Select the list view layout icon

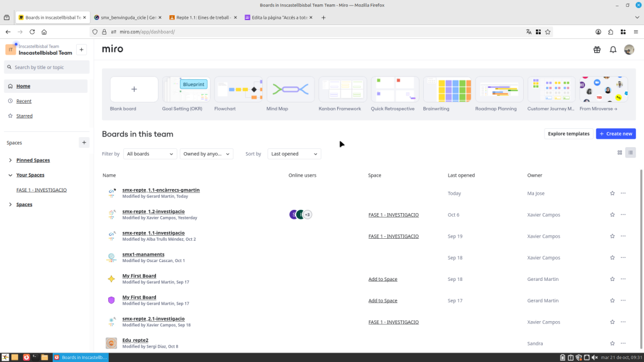tap(630, 152)
